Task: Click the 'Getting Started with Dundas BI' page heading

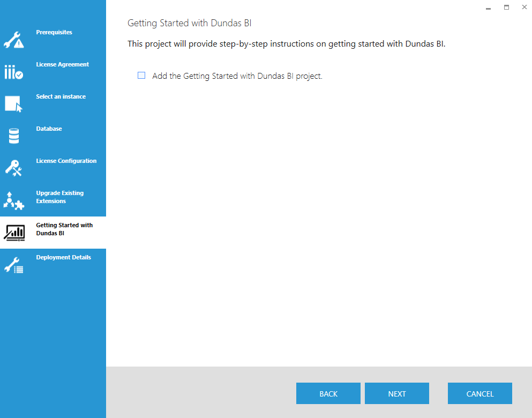Action: tap(189, 23)
